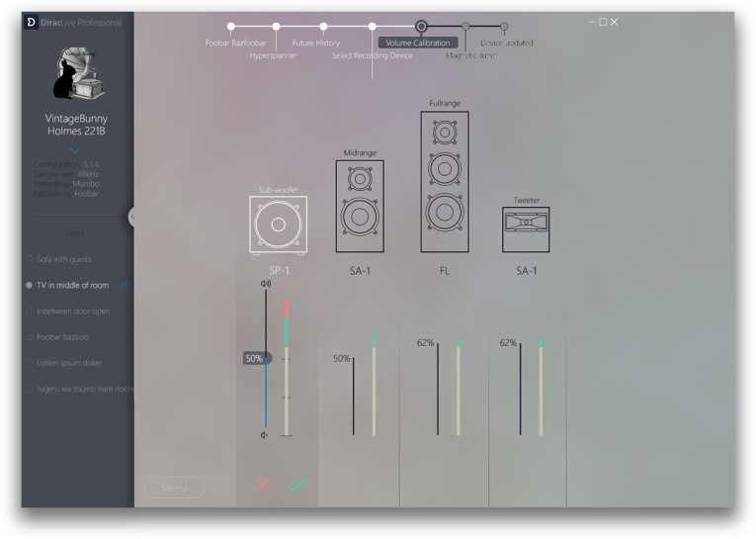Viewport: 756px width, 539px height.
Task: Click the Sample rate: 48kHz text
Action: pos(66,174)
